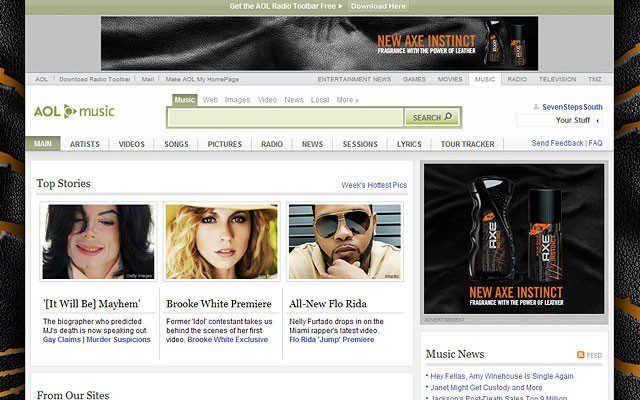Open the Mail link
The width and height of the screenshot is (640, 400).
click(148, 79)
